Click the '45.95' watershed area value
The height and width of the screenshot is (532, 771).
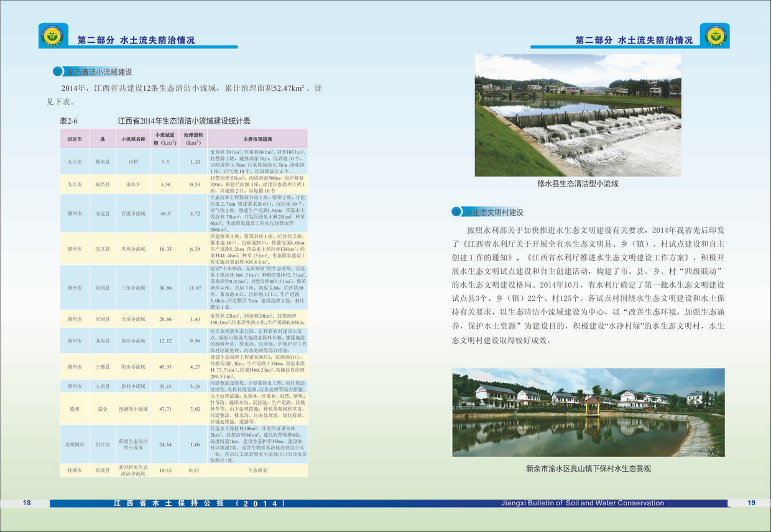coord(165,367)
